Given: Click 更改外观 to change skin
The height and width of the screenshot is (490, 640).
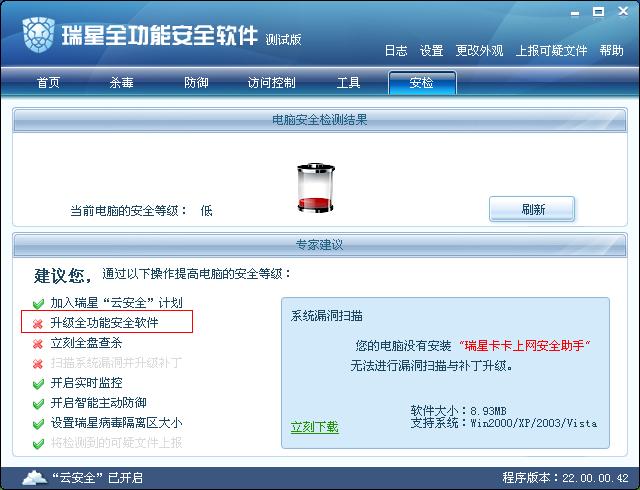Looking at the screenshot, I should 480,51.
